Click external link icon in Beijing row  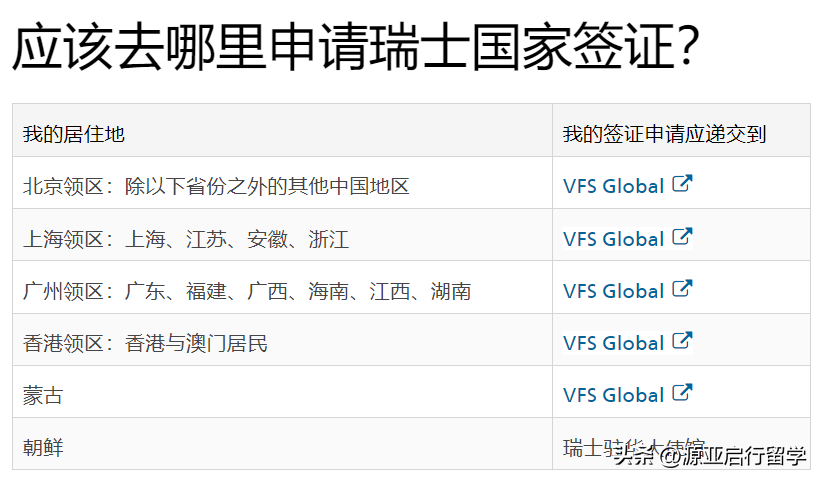pyautogui.click(x=682, y=184)
